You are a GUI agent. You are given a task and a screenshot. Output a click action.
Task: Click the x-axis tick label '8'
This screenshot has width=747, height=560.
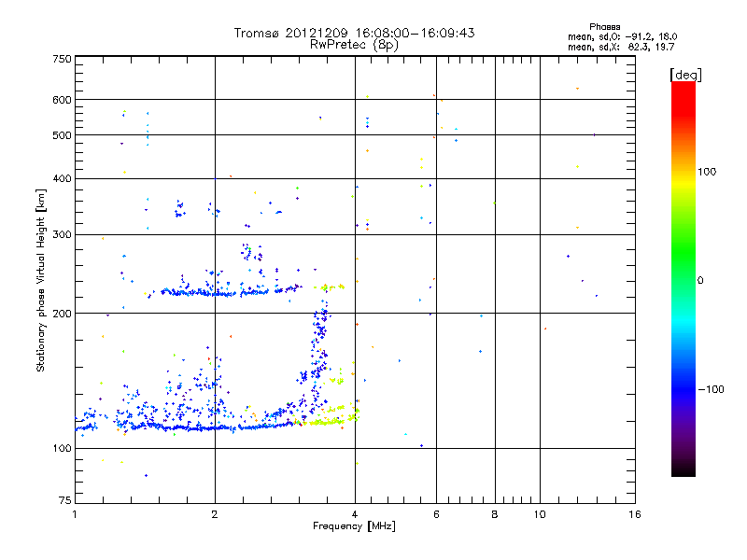point(495,514)
